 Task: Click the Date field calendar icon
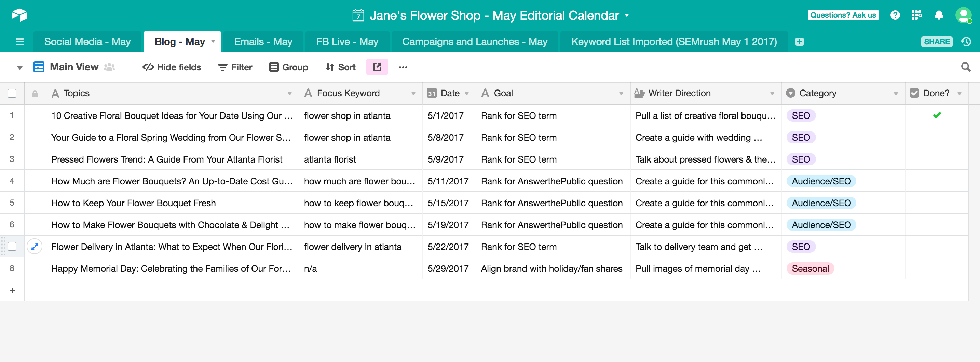click(x=432, y=93)
